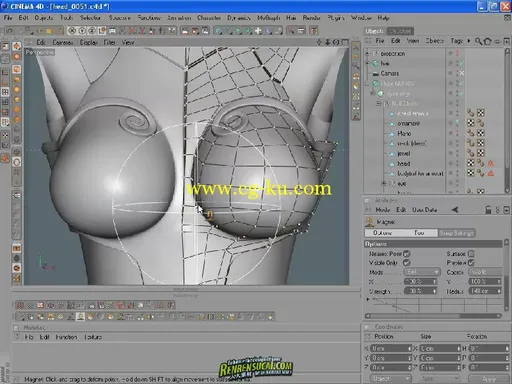512x384 pixels.
Task: Click the first icon of the upper bottom toolbar
Action: point(20,305)
